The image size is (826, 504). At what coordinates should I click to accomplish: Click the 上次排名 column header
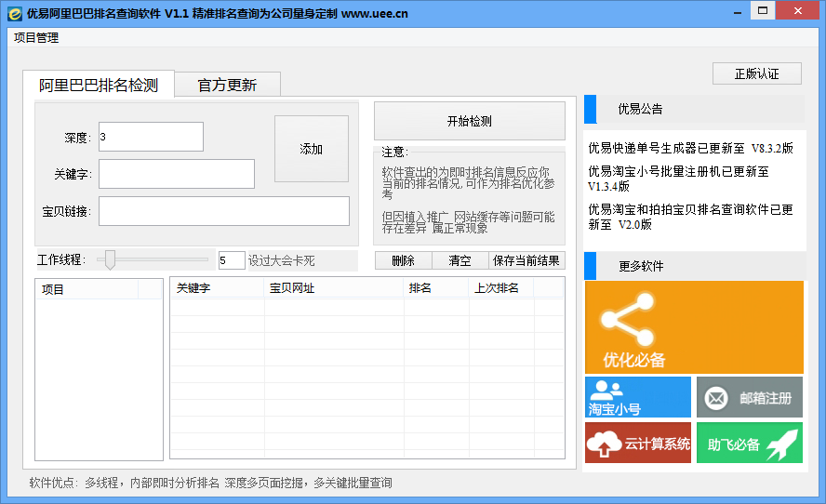[x=501, y=288]
